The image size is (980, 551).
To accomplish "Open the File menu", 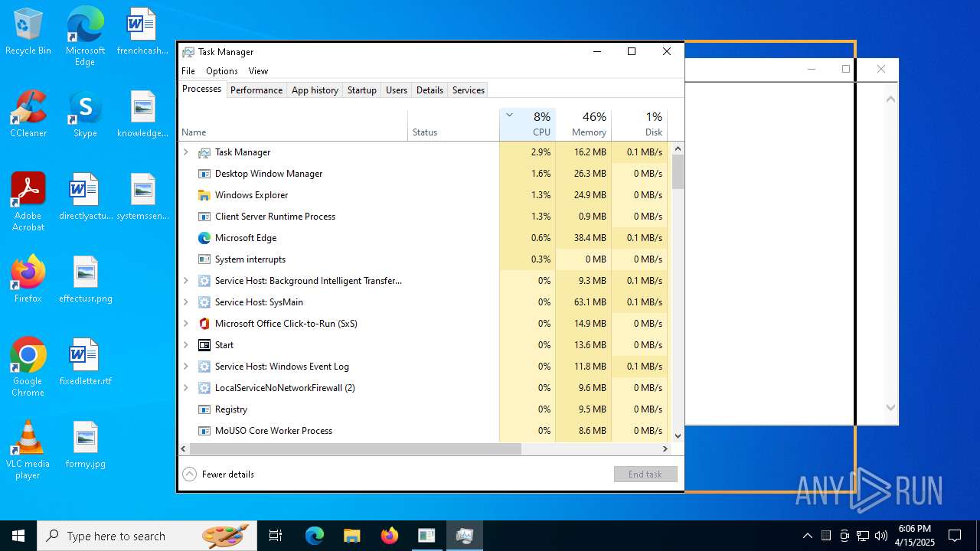I will click(188, 71).
